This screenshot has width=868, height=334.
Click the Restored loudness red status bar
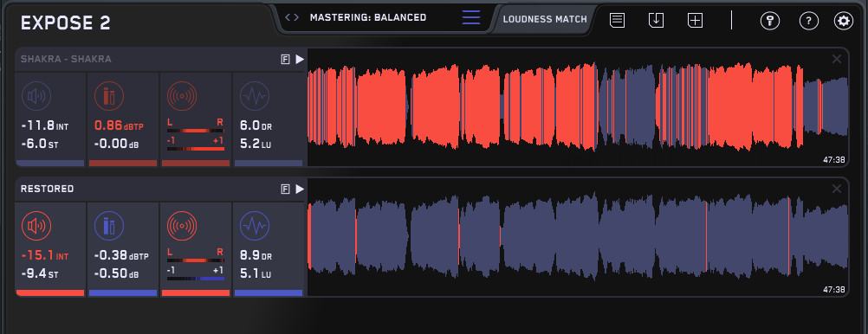(x=50, y=292)
